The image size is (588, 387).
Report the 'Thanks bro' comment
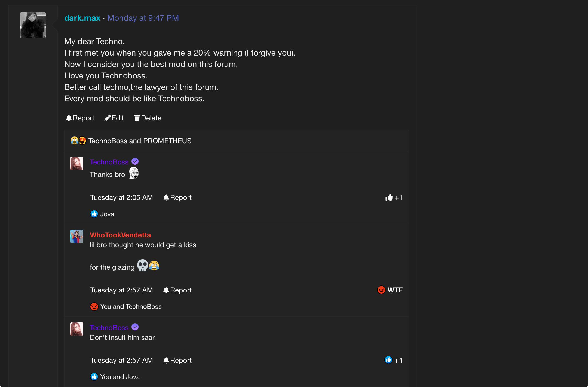[x=177, y=197]
